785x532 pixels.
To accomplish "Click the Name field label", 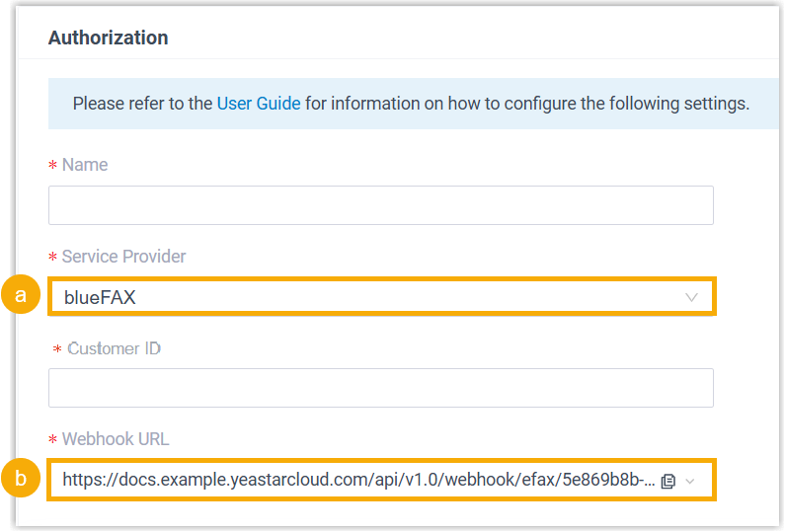I will click(x=85, y=165).
